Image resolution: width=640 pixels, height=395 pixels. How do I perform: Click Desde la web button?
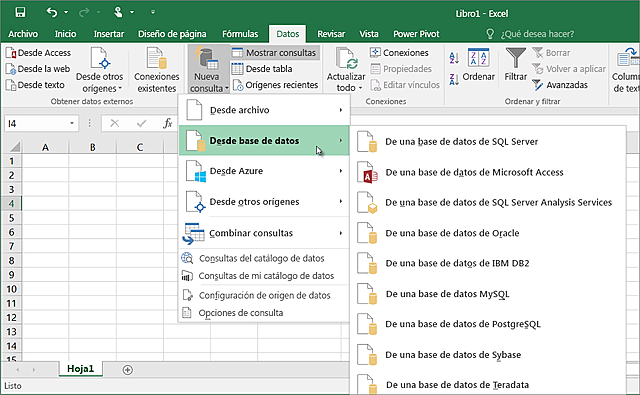(38, 69)
